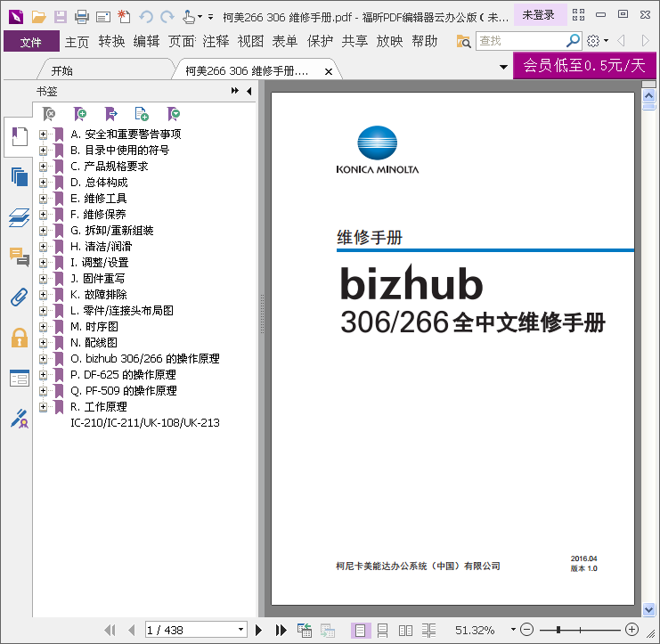This screenshot has height=644, width=660.
Task: Close the 柯美266 306 维修手册 tab
Action: [x=329, y=71]
